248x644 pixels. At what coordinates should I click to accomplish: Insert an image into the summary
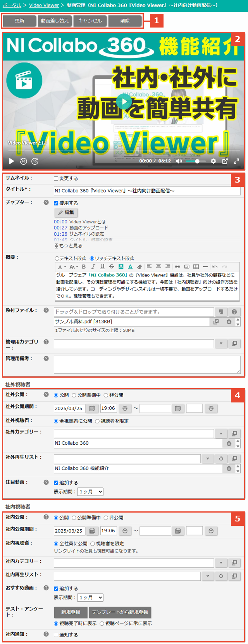187,266
